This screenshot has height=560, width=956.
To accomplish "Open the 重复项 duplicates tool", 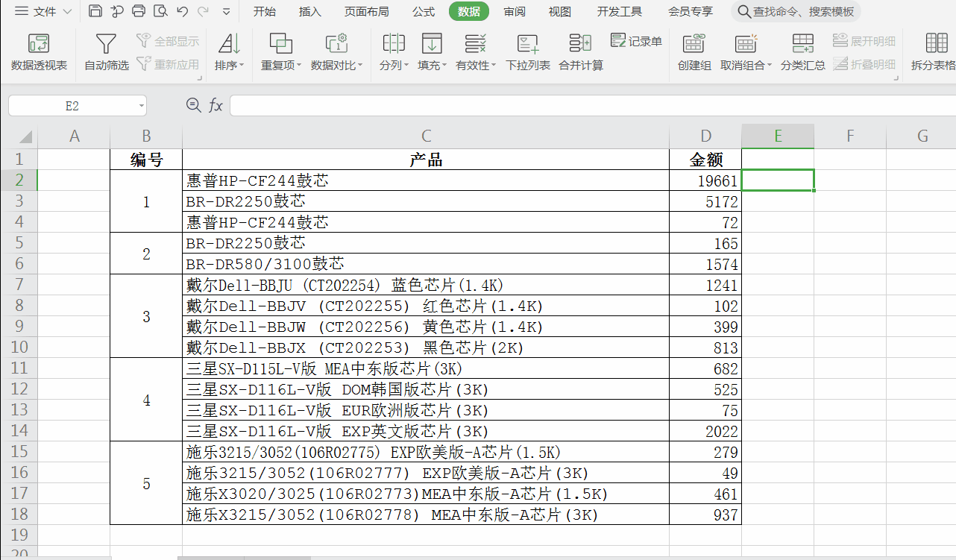I will tap(277, 51).
